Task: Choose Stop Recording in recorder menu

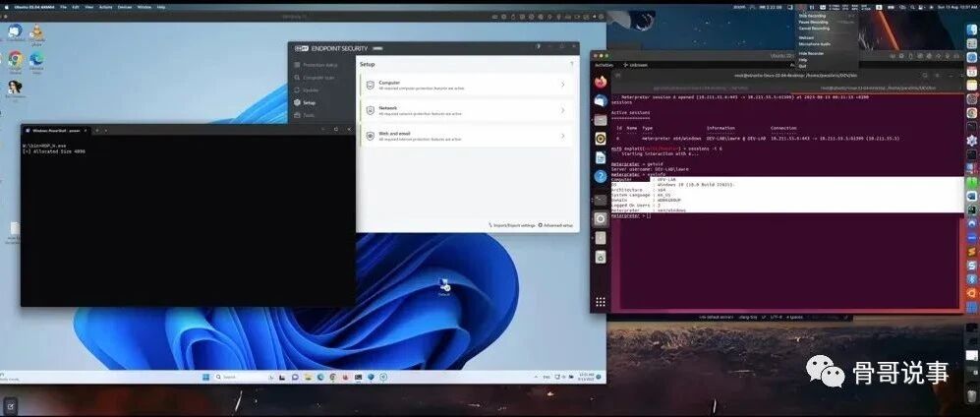Action: [812, 16]
